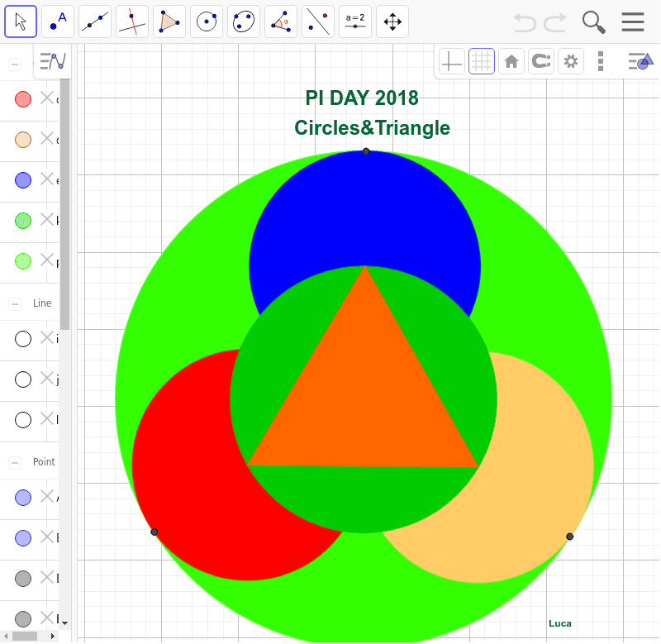Select the Move tool
This screenshot has height=644, width=661.
(21, 21)
